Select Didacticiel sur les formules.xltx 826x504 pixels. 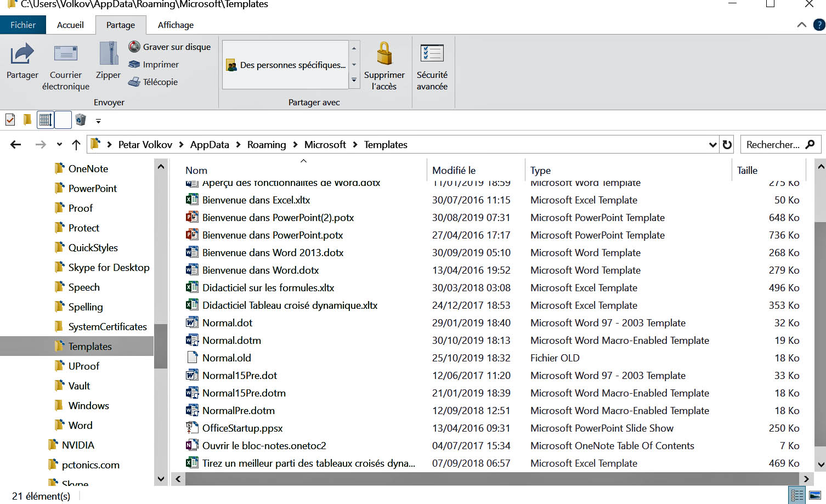click(x=268, y=288)
